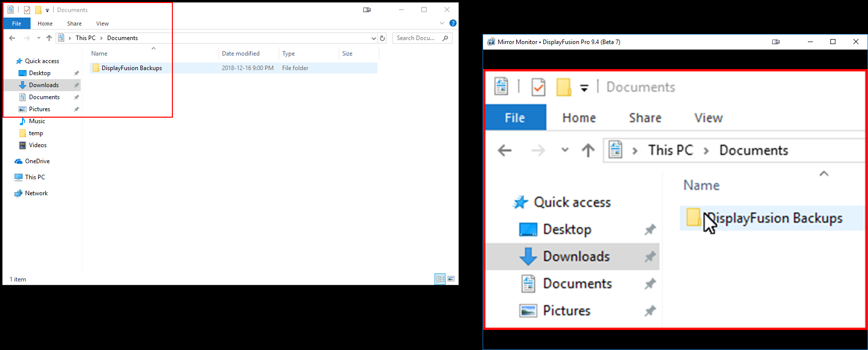Go back using File Explorer's back arrow
The width and height of the screenshot is (868, 350).
click(x=13, y=38)
